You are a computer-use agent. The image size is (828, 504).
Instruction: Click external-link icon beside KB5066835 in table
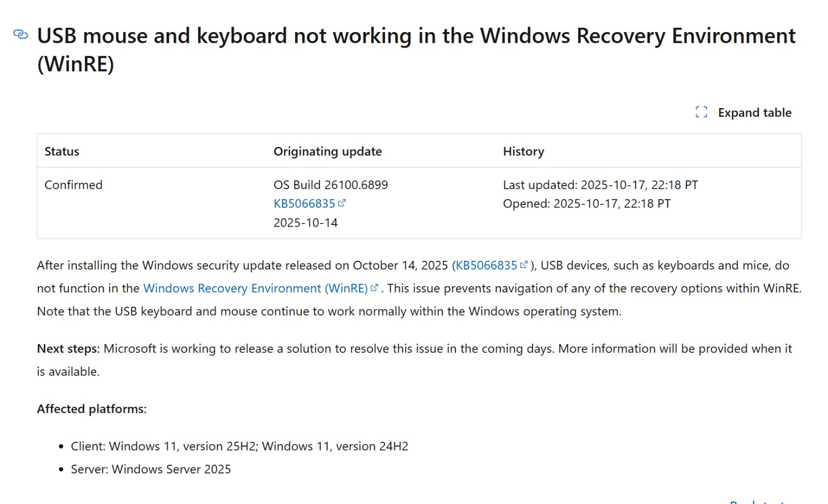pyautogui.click(x=342, y=203)
